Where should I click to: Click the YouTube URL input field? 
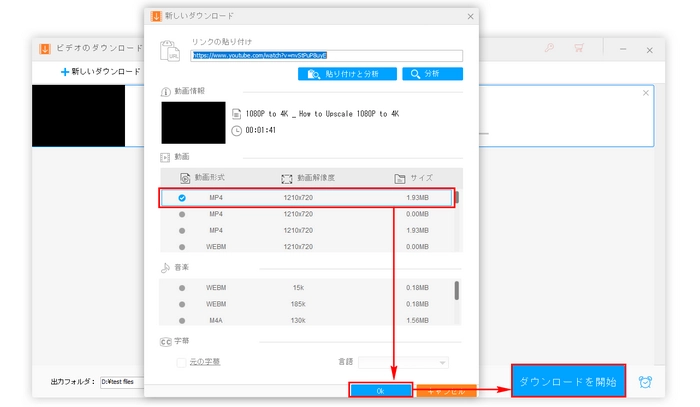coord(325,56)
